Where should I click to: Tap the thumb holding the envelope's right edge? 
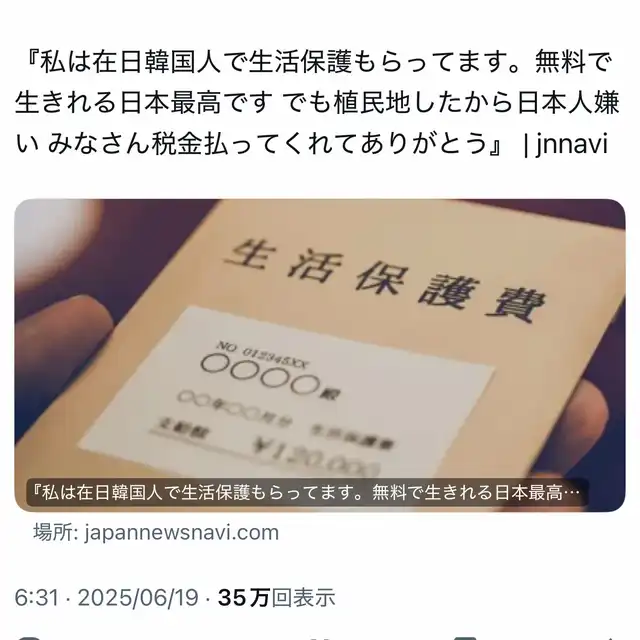597,429
